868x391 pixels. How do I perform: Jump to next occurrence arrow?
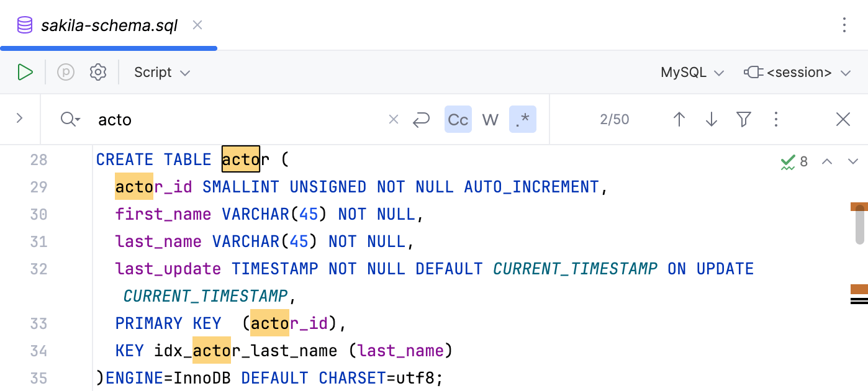(711, 119)
